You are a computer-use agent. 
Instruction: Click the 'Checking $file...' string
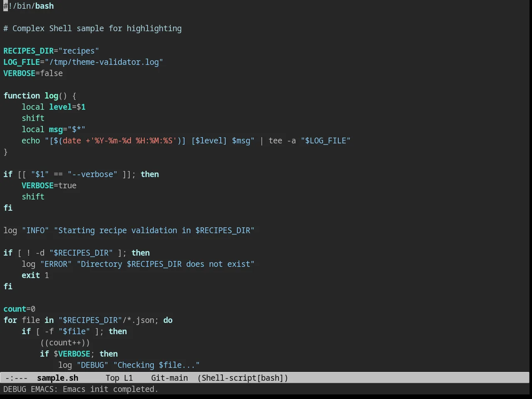pos(156,365)
